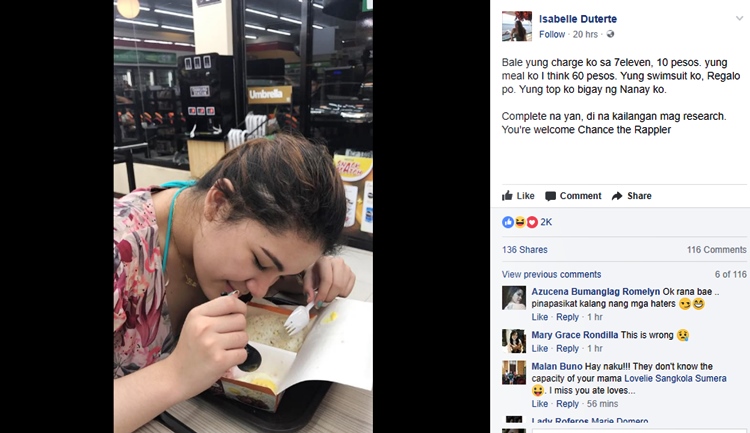Expand the post options chevron menu
The width and height of the screenshot is (750, 433).
tap(739, 18)
